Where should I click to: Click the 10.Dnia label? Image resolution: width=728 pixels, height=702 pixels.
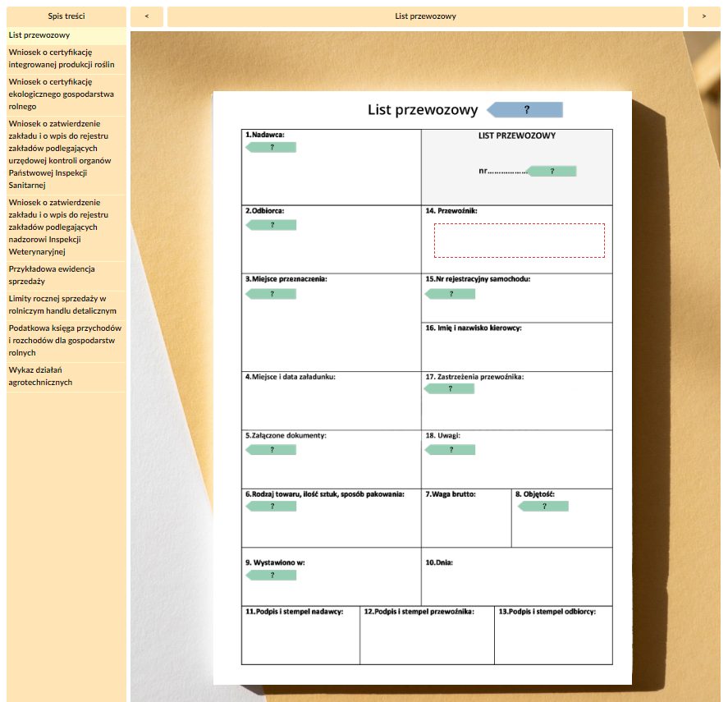coord(439,562)
